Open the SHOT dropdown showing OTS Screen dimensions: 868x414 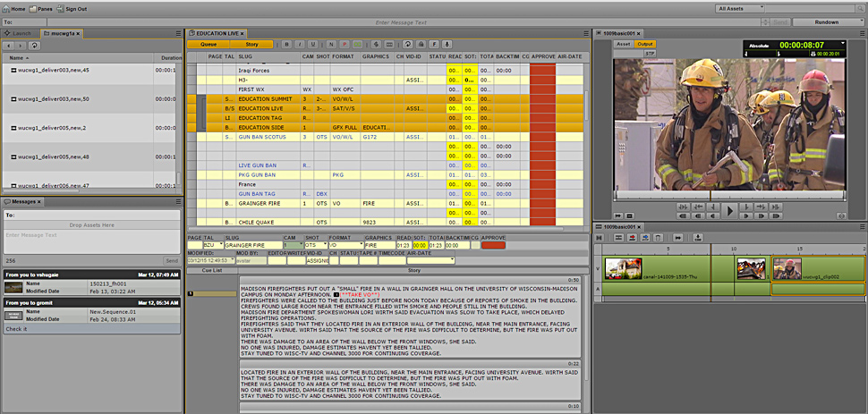316,245
